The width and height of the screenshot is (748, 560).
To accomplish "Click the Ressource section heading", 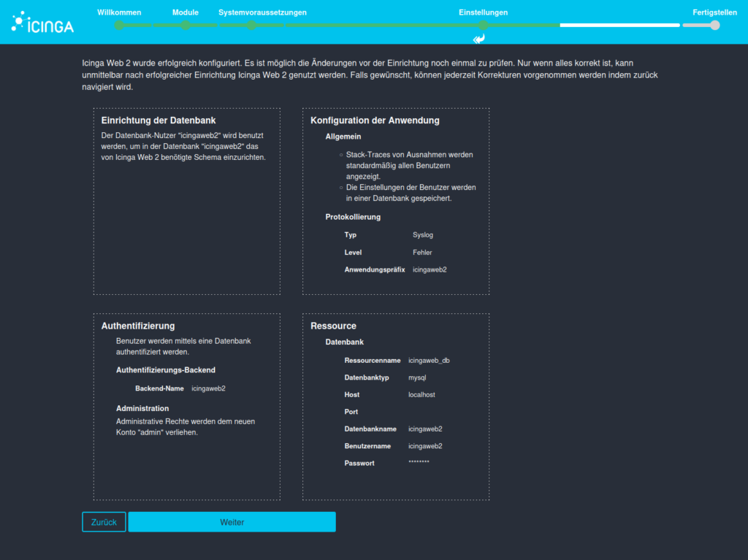I will 333,326.
